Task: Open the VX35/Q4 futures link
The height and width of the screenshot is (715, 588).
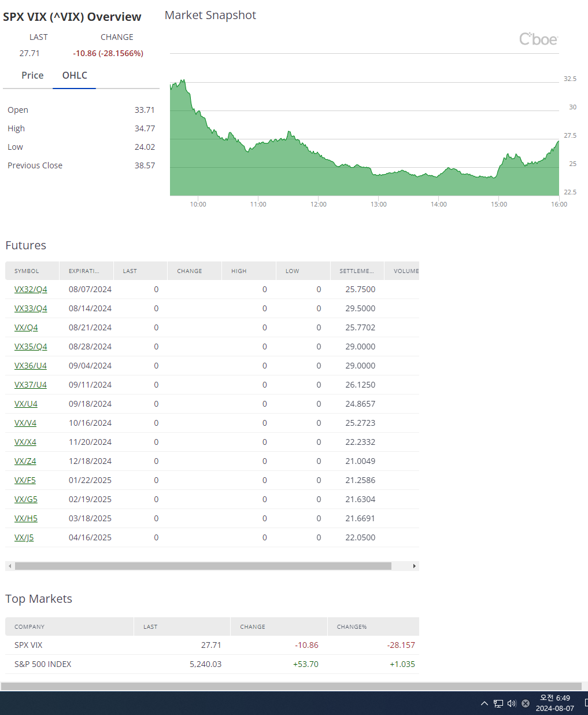Action: tap(31, 347)
